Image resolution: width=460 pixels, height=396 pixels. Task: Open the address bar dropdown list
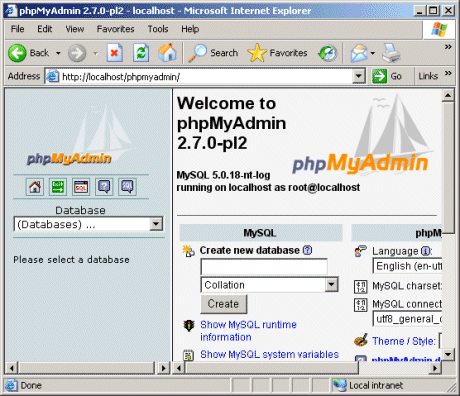[358, 76]
